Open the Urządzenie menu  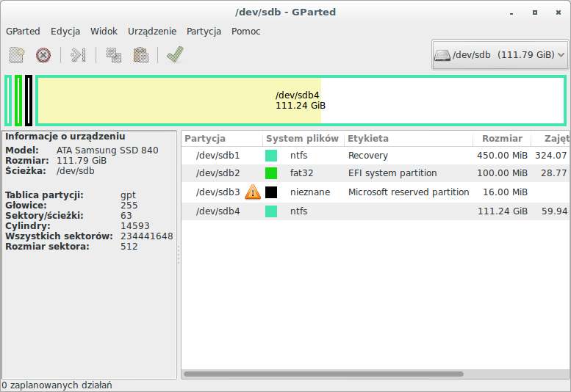tap(152, 32)
